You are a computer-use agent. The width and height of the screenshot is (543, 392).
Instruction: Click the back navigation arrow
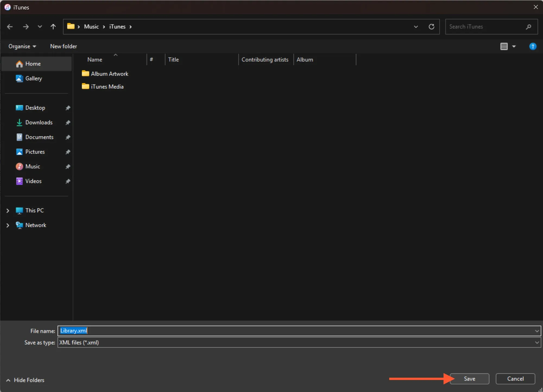[x=10, y=27]
